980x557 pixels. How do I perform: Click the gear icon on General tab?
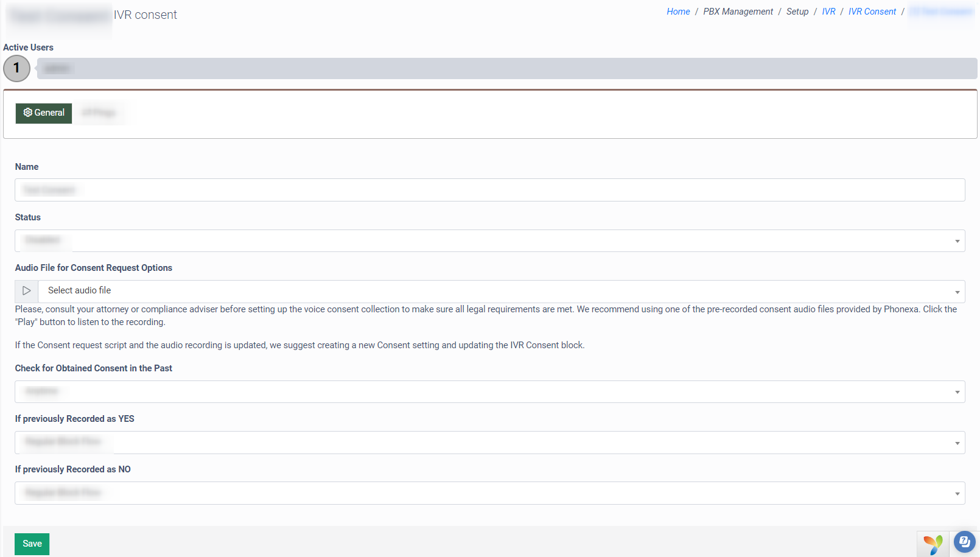click(27, 113)
